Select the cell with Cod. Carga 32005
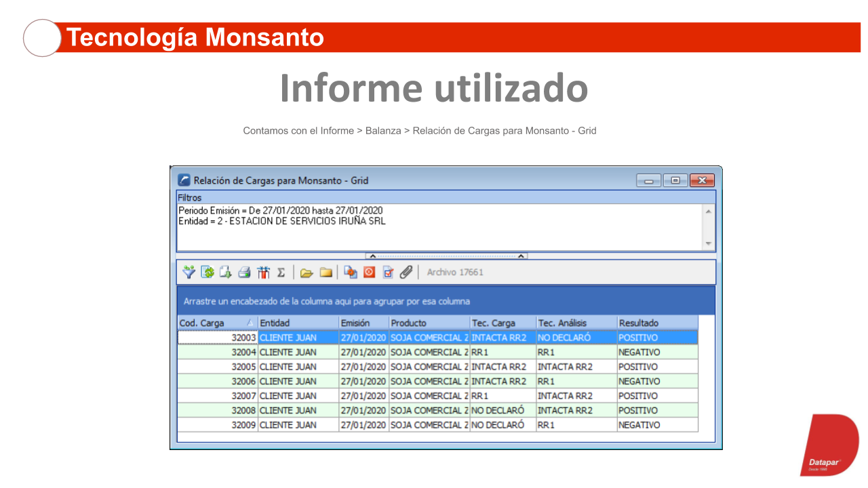This screenshot has height=488, width=868. [x=218, y=367]
